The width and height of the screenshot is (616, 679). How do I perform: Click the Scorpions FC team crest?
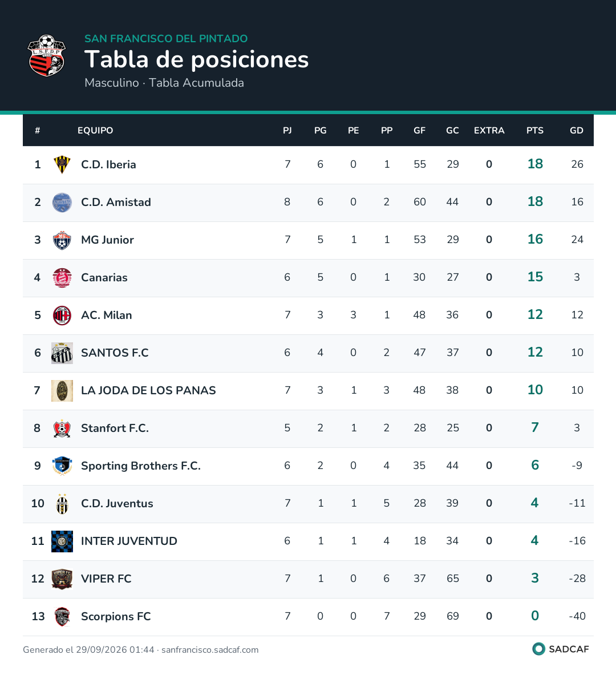(x=62, y=617)
